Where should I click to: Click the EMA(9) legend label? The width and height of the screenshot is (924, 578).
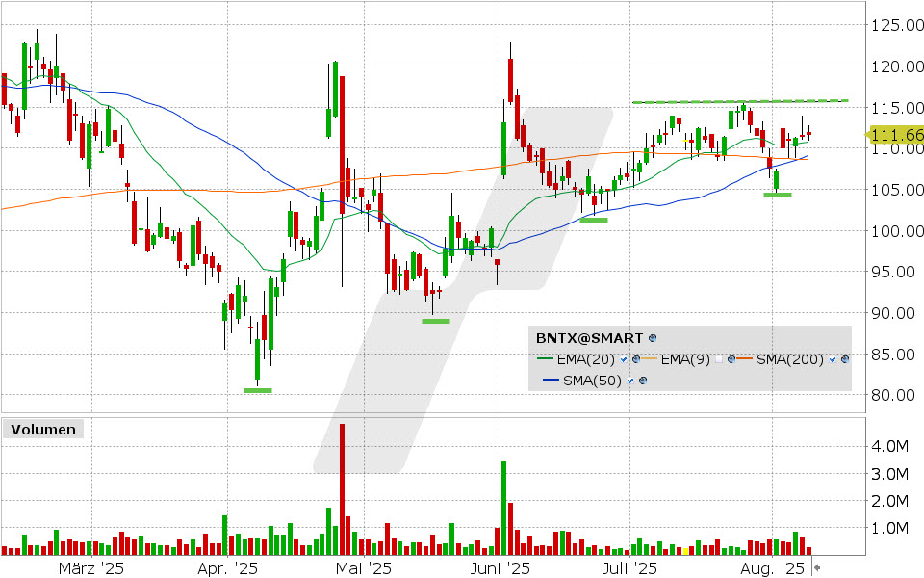[x=685, y=359]
